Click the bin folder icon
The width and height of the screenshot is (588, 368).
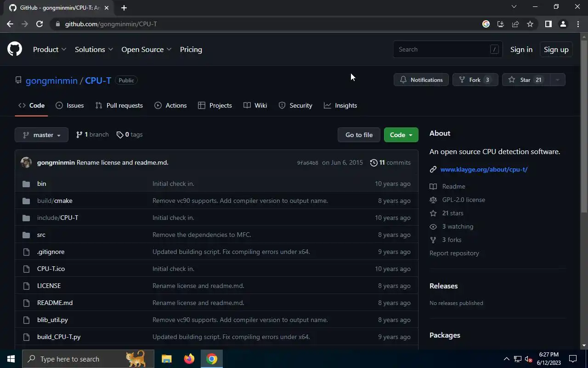(26, 184)
